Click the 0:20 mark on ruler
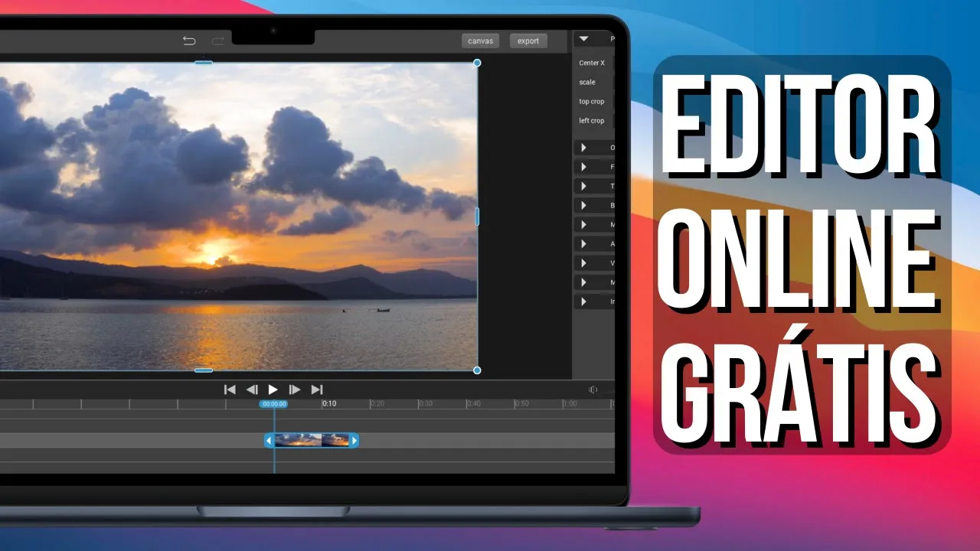The image size is (980, 551). (x=377, y=403)
